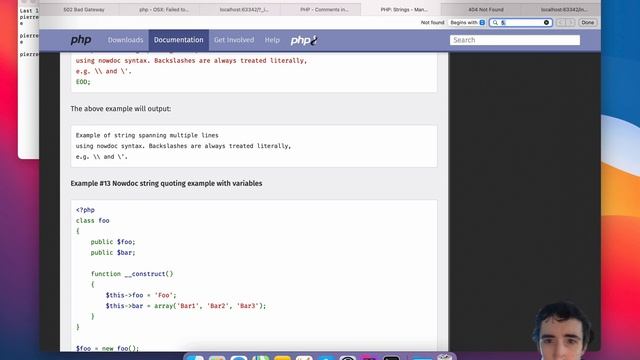Click the magnifier icon in the find field
The height and width of the screenshot is (360, 640).
495,22
